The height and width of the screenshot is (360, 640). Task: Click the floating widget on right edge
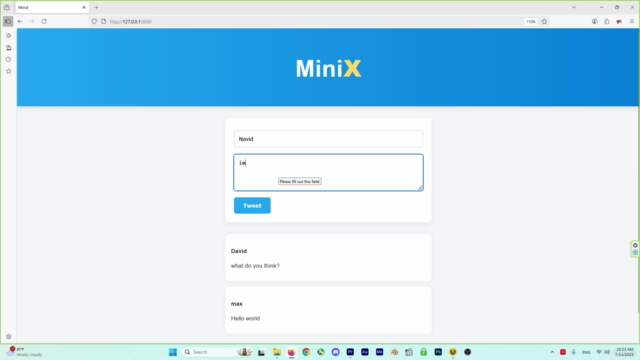click(635, 249)
